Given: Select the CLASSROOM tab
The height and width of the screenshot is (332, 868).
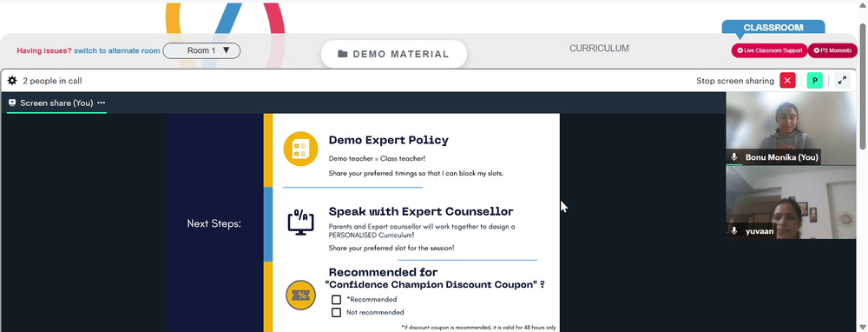Looking at the screenshot, I should click(x=773, y=28).
